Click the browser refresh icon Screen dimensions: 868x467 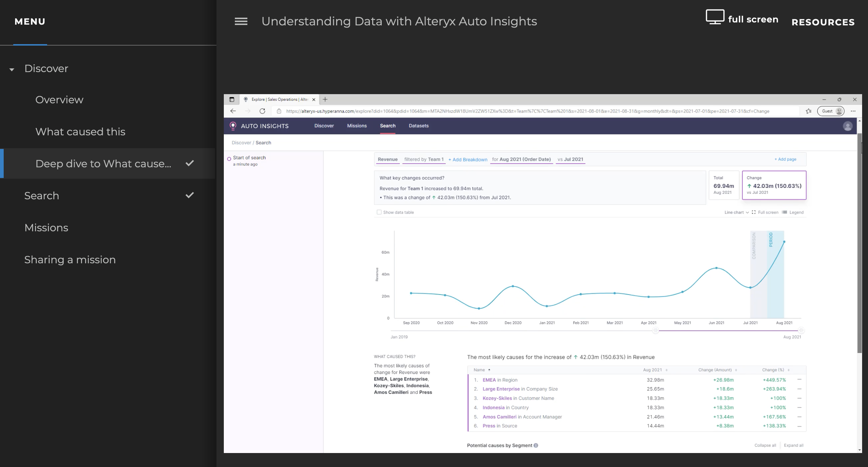[262, 111]
